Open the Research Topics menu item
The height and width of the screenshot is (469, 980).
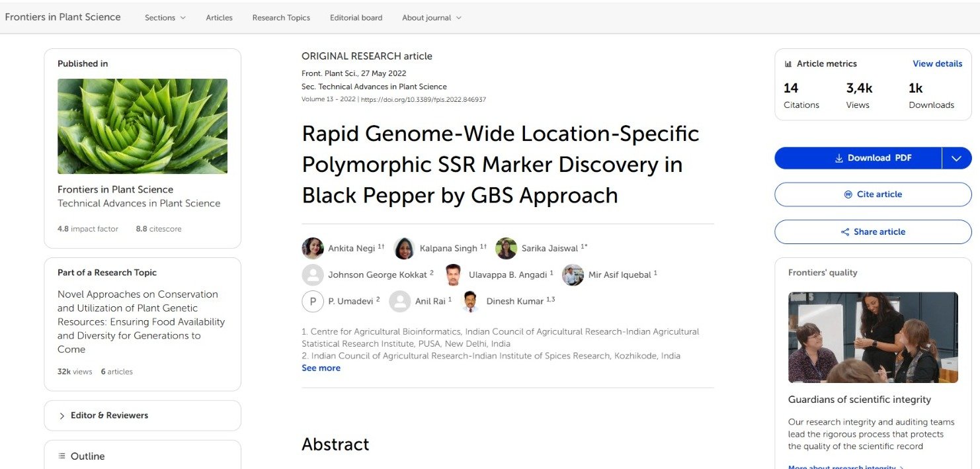(280, 18)
